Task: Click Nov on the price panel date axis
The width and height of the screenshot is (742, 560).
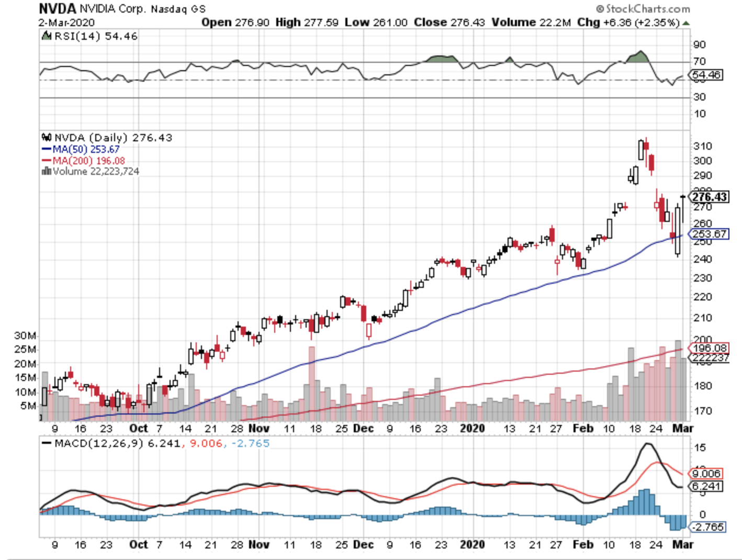Action: coord(259,428)
